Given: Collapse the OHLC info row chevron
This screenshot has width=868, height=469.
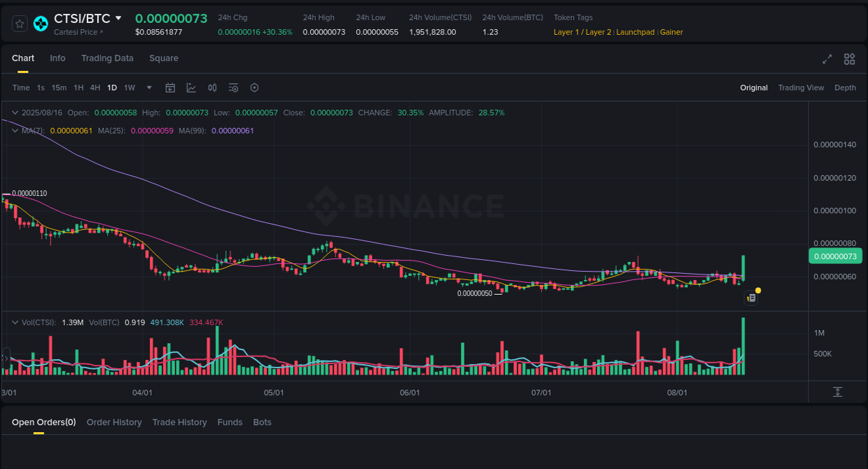Looking at the screenshot, I should tap(14, 112).
